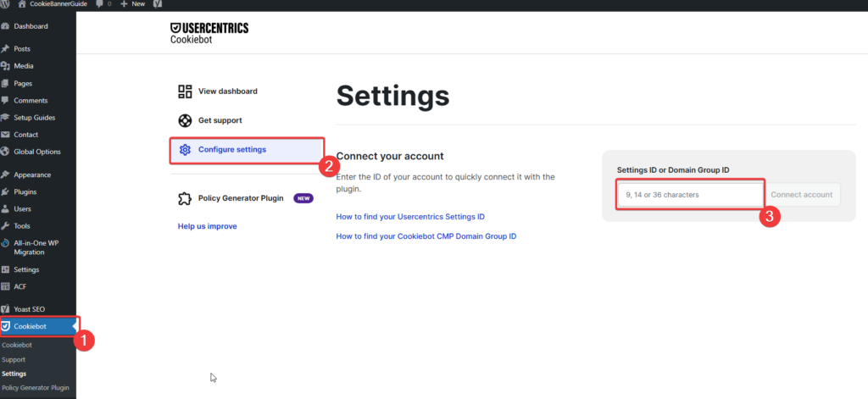Click the Dashboard gauge icon
Image resolution: width=868 pixels, height=399 pixels.
[6, 26]
